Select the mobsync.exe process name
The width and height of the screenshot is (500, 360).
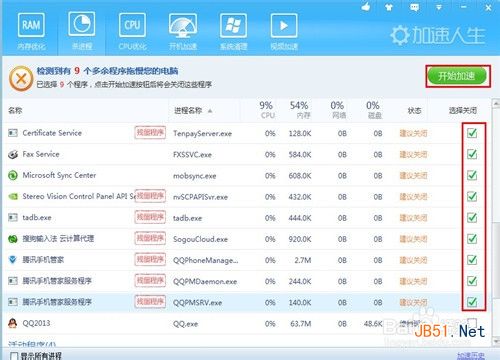(x=195, y=176)
